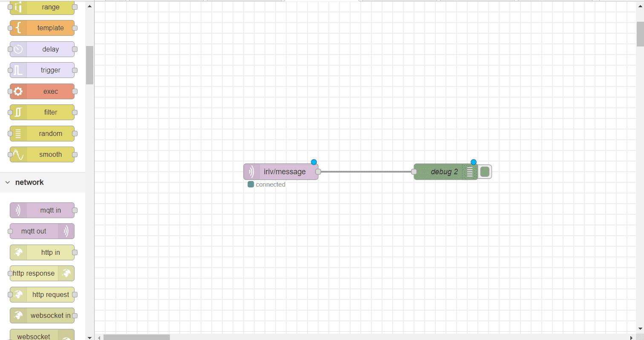Click the wire between iriv/message and debug 2
Viewport: 644px width, 340px height.
click(366, 171)
